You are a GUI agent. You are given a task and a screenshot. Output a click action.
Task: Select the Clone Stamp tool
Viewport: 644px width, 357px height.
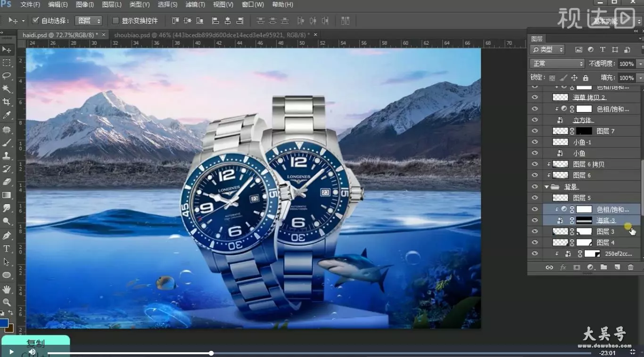pyautogui.click(x=7, y=155)
